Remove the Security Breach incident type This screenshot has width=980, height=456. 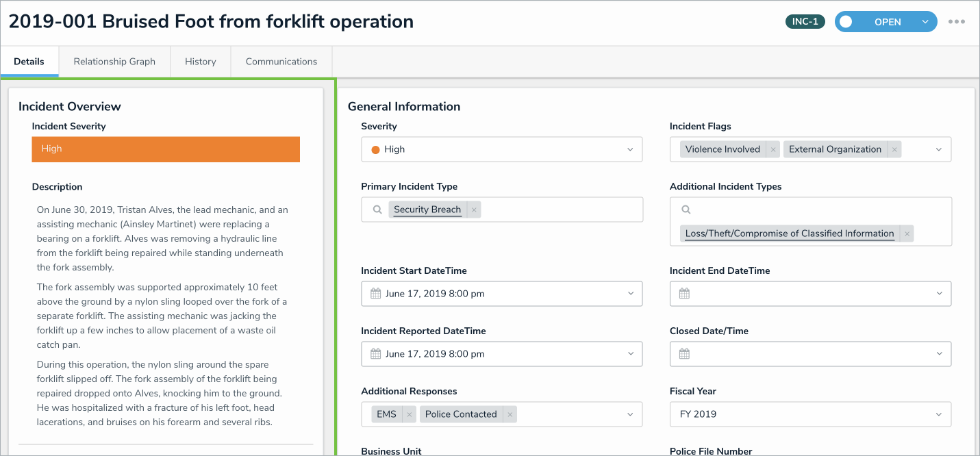click(x=474, y=210)
